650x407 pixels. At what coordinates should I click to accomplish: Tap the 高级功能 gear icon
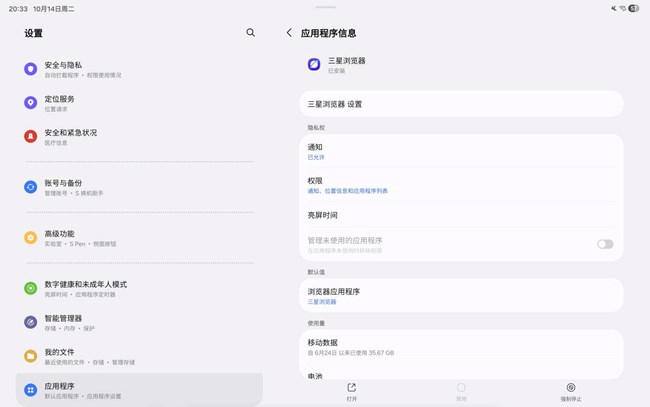31,238
